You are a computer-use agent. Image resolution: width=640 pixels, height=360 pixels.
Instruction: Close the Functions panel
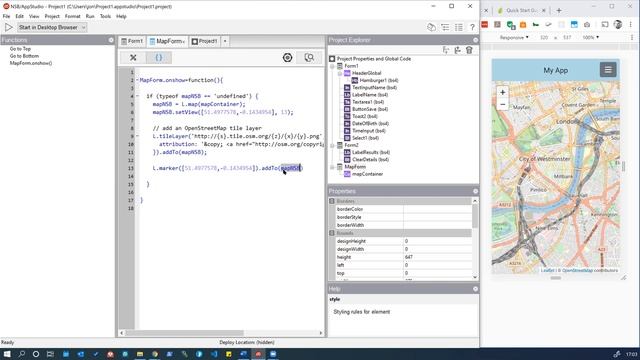click(111, 40)
